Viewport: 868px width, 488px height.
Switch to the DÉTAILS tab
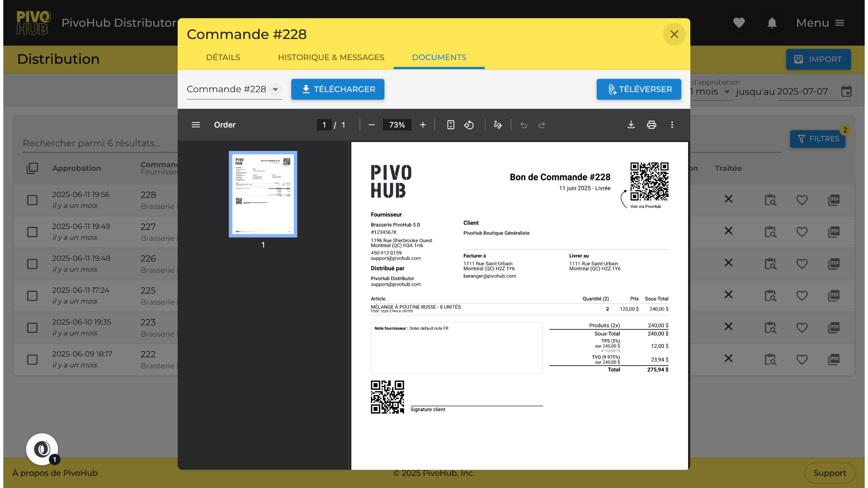223,57
